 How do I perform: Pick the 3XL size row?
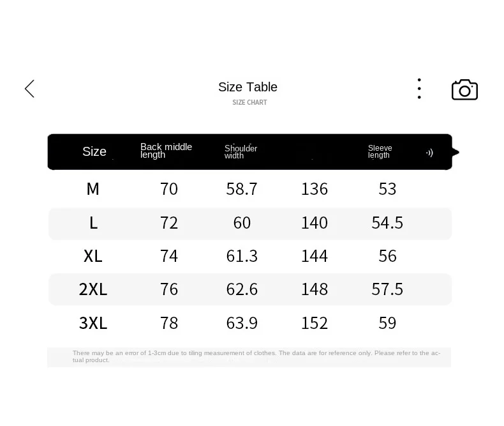pos(249,323)
